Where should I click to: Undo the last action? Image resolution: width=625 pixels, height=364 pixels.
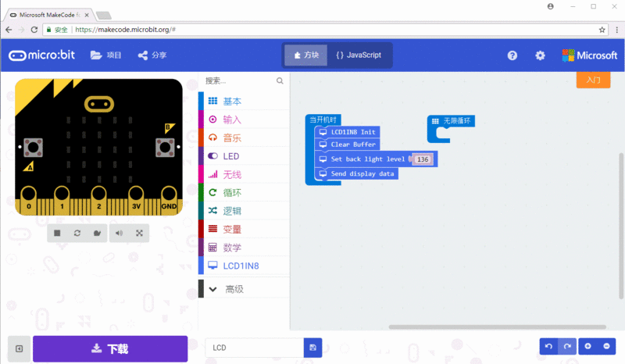tap(549, 346)
